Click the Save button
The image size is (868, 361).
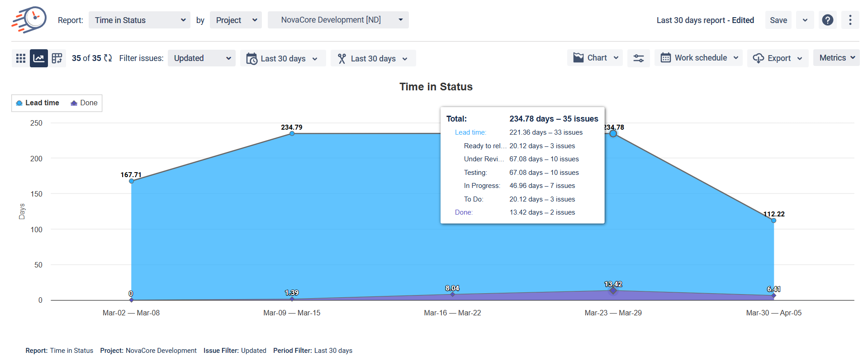(x=778, y=20)
